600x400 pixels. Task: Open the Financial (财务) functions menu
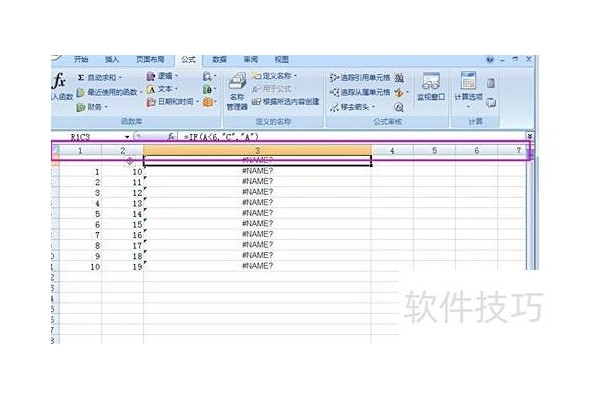pyautogui.click(x=92, y=107)
